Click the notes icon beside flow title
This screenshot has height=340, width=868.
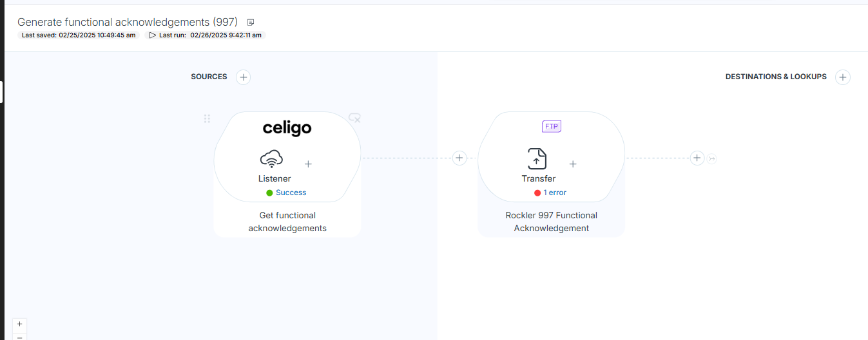[251, 23]
